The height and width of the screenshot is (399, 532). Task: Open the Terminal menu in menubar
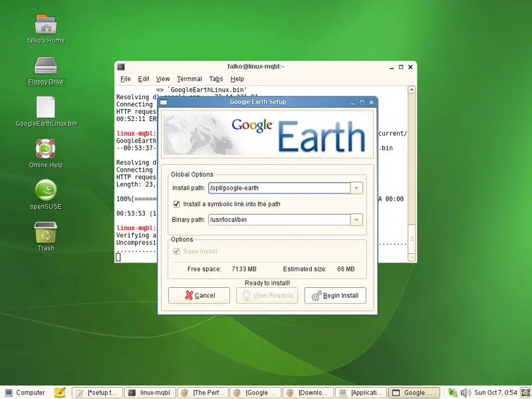(x=190, y=79)
